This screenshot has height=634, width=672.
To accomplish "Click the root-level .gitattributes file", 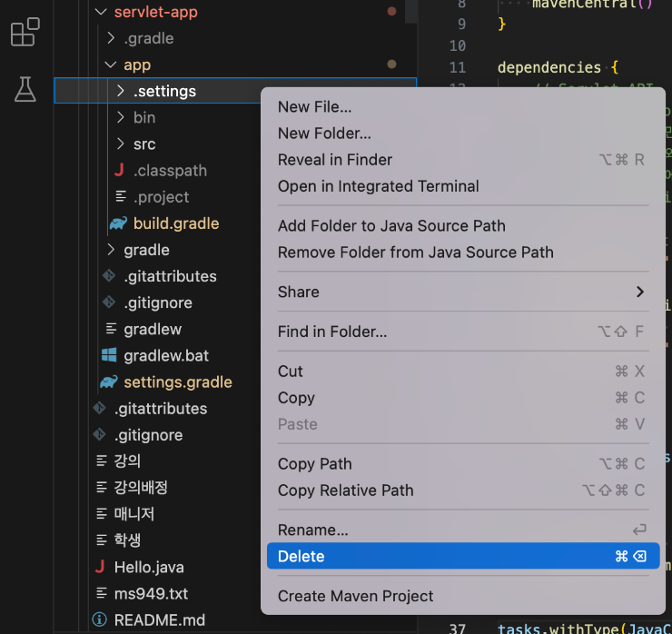I will click(x=161, y=408).
